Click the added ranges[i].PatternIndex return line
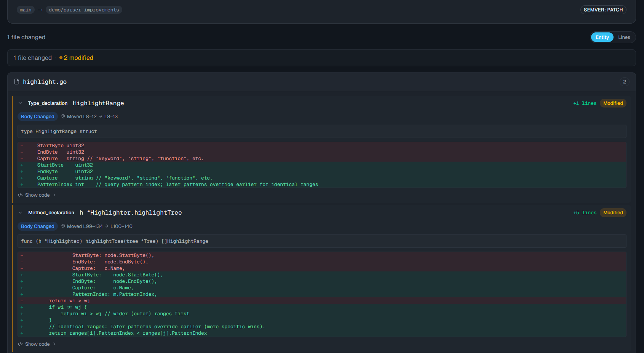 click(x=322, y=333)
